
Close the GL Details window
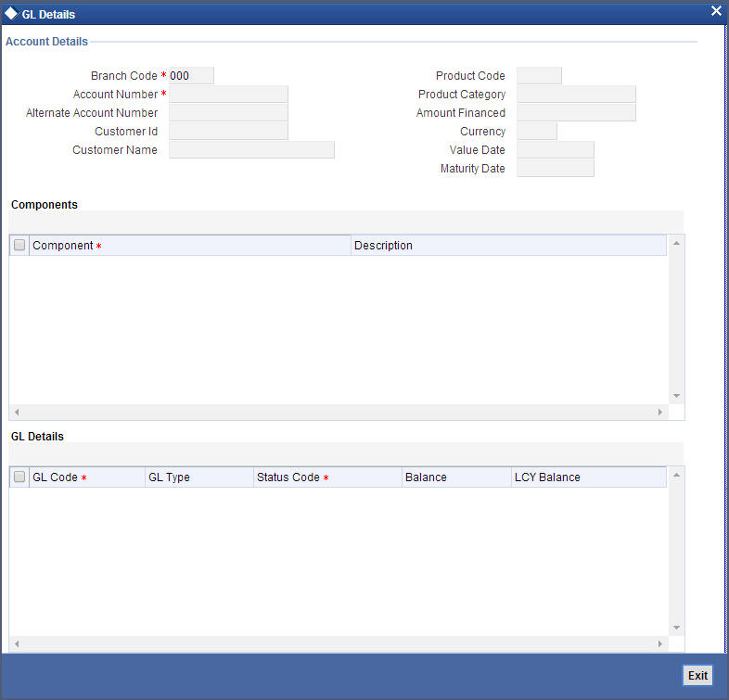coord(716,11)
